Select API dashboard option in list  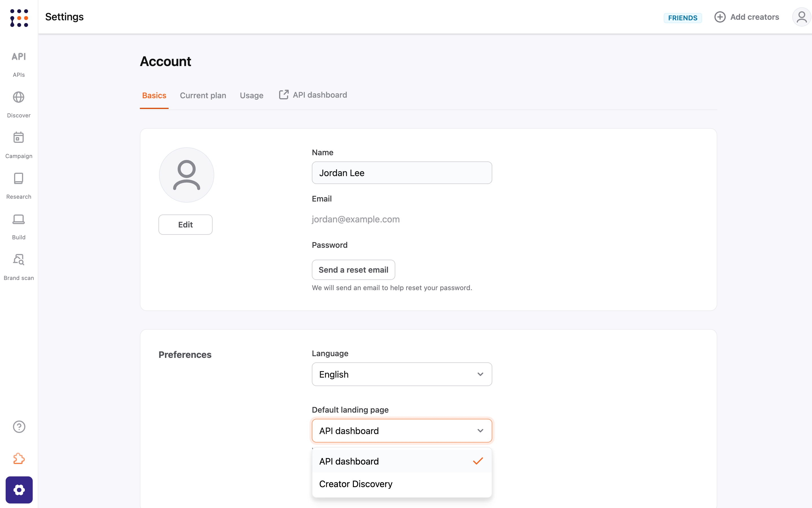[x=402, y=461]
